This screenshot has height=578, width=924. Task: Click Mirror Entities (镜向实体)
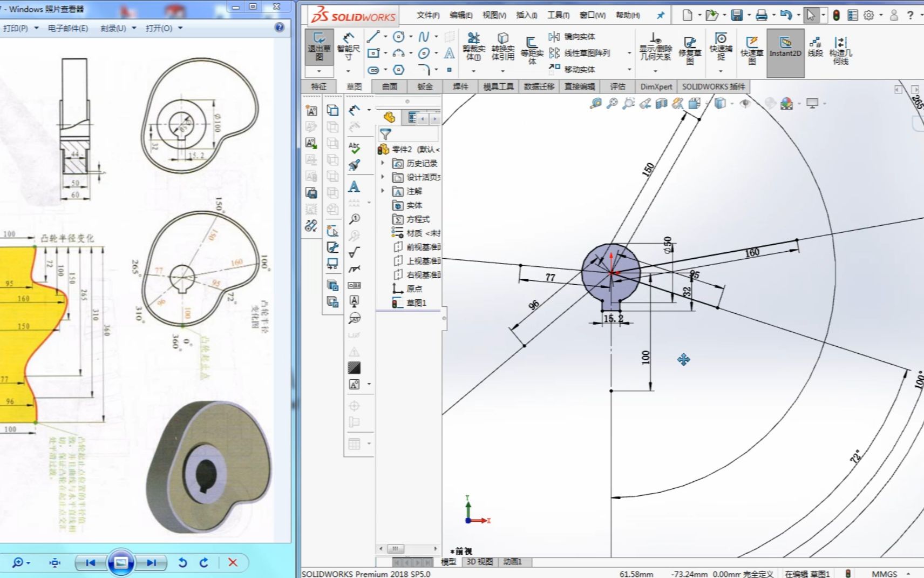[572, 37]
